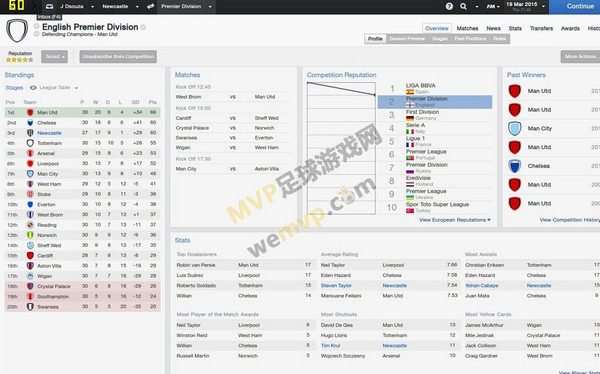The width and height of the screenshot is (600, 374).
Task: Click James McArthur in Most Yellow Cards
Action: click(484, 325)
